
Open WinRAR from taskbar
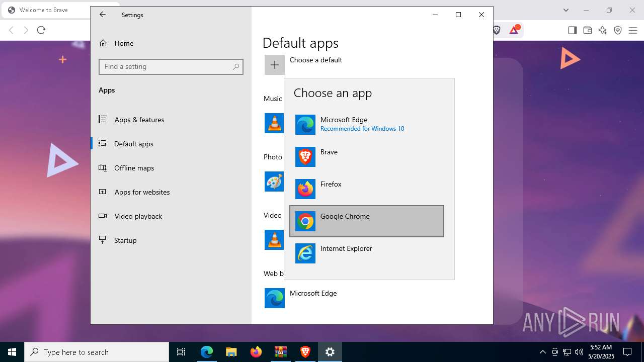click(280, 352)
